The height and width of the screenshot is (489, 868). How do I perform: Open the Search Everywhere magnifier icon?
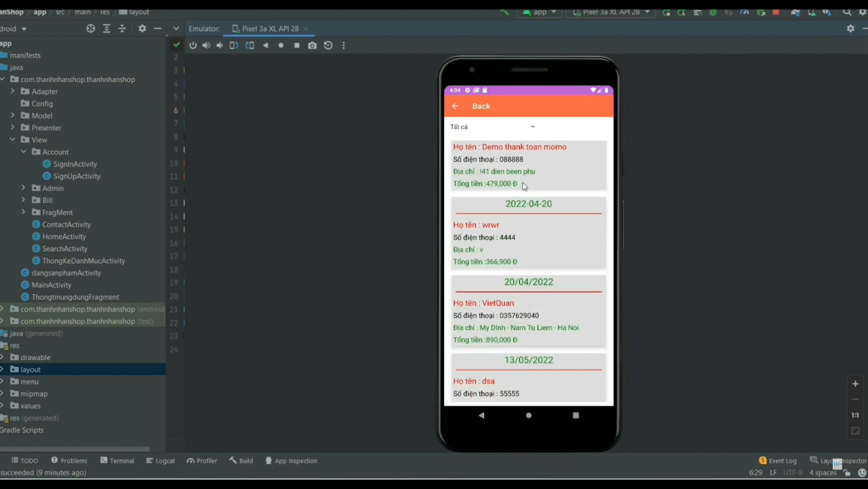(x=847, y=12)
